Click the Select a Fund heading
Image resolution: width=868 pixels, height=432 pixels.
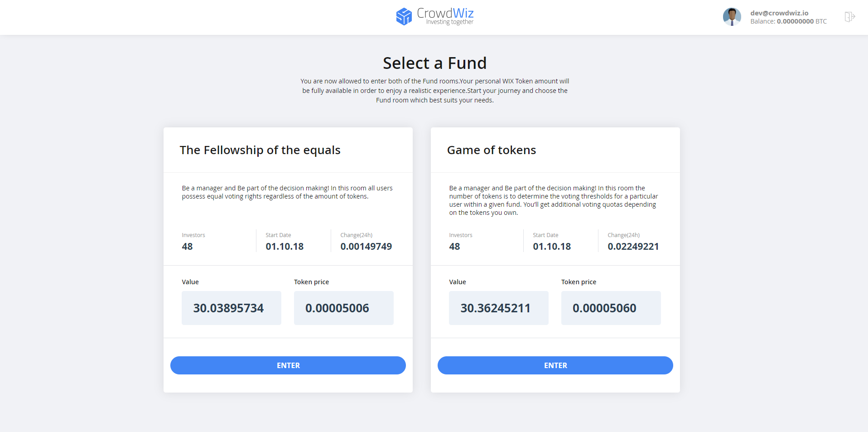click(435, 63)
